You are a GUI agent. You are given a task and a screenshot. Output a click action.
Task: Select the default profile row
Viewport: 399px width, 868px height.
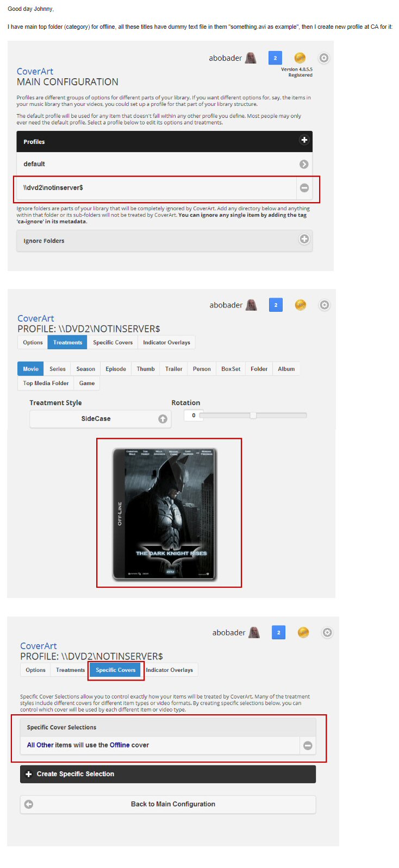[164, 164]
